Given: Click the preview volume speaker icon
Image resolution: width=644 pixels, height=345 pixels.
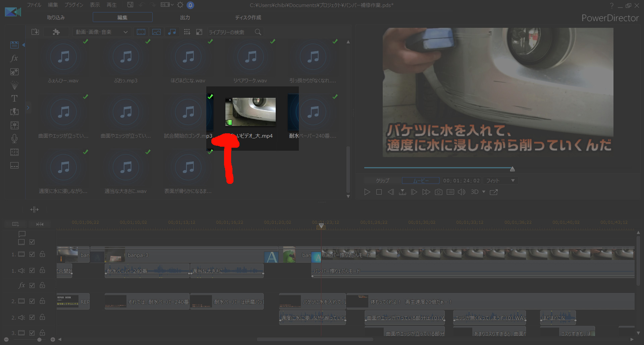Looking at the screenshot, I should 462,192.
